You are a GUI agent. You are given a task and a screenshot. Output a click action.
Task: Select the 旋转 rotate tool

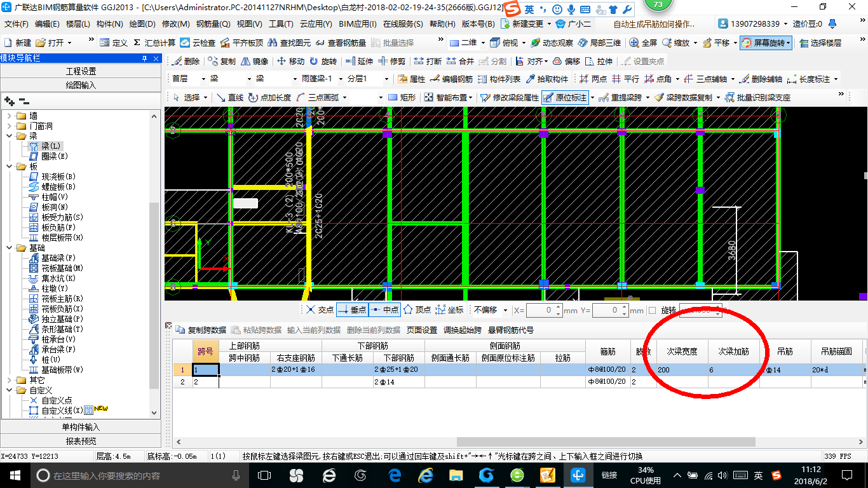323,62
